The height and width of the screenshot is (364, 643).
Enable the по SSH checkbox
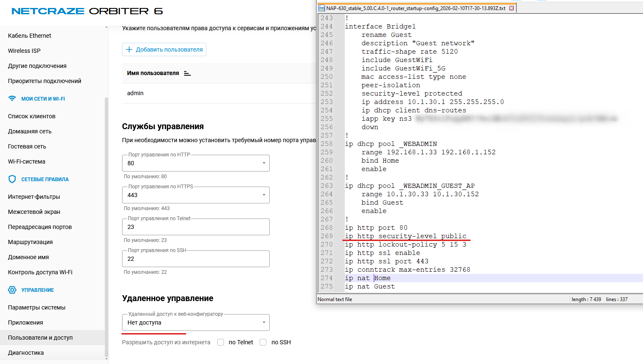pyautogui.click(x=263, y=342)
